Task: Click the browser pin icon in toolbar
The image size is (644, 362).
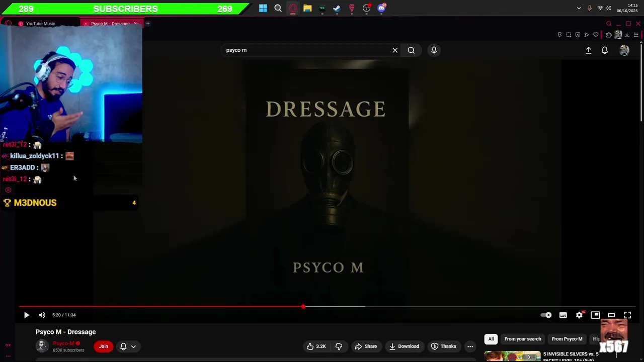Action: point(559,35)
